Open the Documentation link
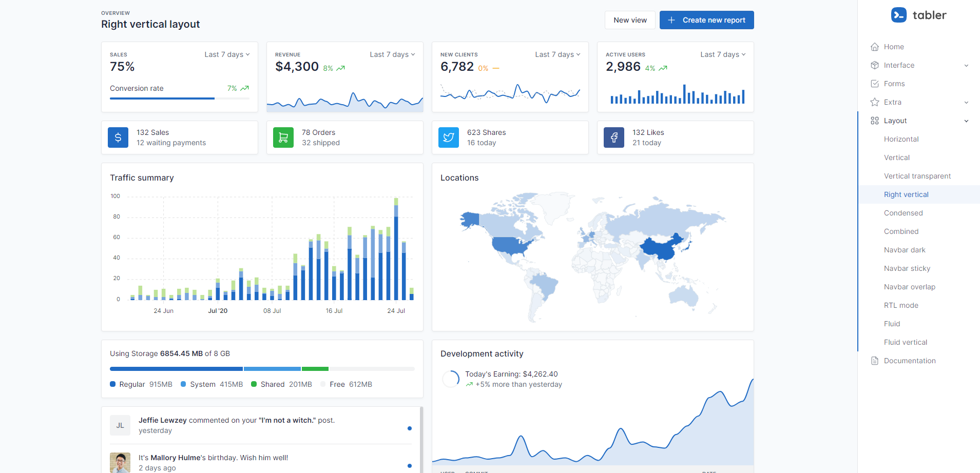This screenshot has width=980, height=473. [x=919, y=361]
